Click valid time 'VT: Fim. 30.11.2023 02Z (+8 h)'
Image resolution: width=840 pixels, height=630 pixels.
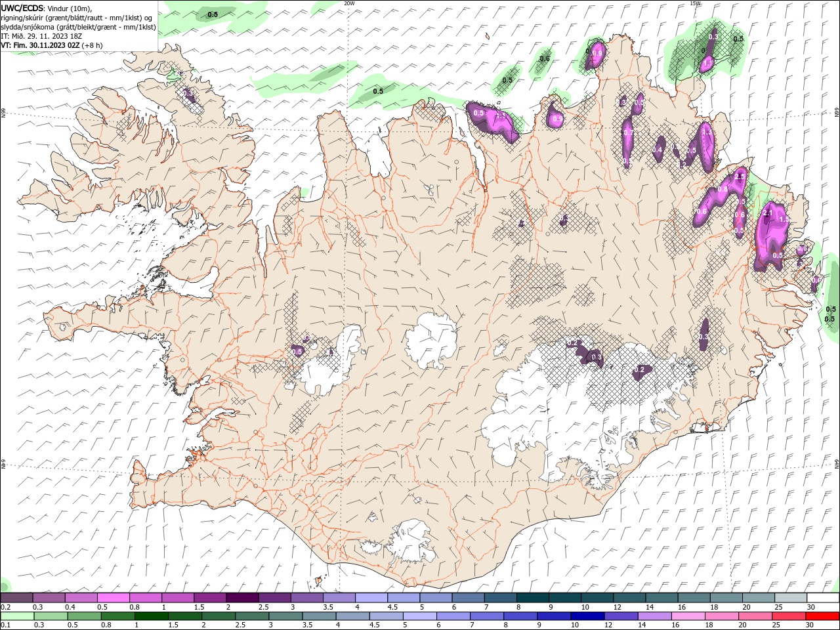(x=52, y=45)
